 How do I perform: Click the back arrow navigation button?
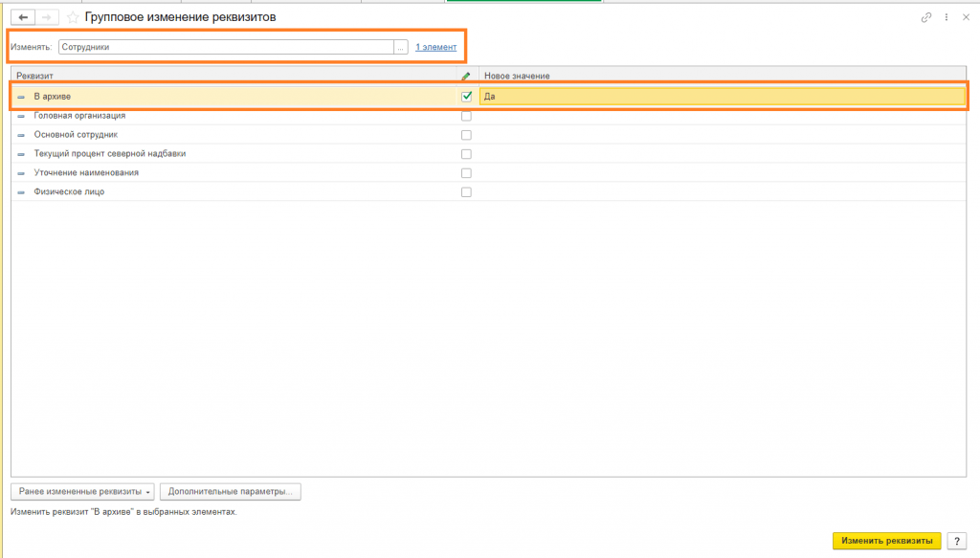24,17
